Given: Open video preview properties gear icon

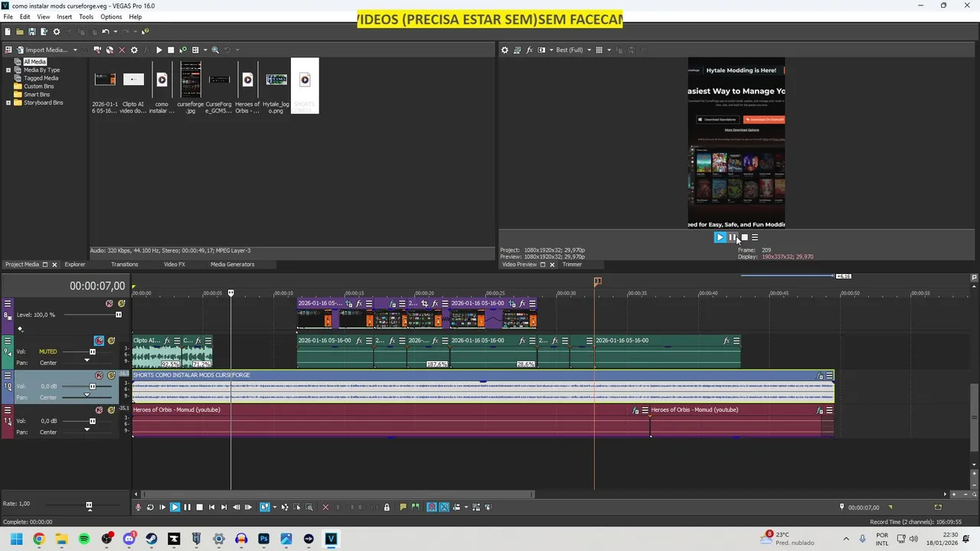Looking at the screenshot, I should coord(505,51).
